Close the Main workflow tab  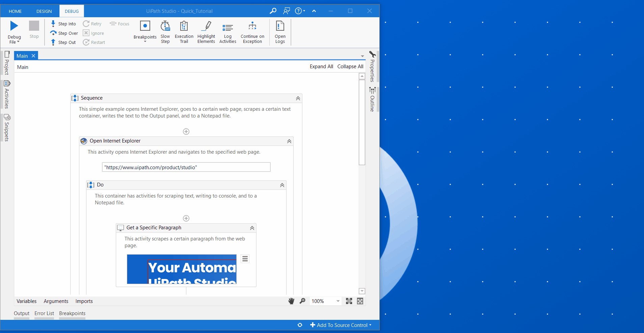pos(33,56)
